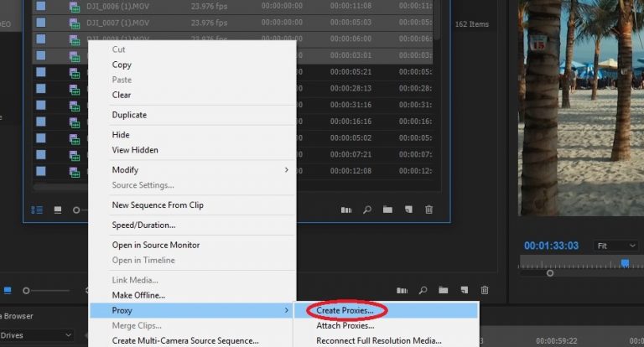Screen dimensions: 644x347
Task: Click the trash icon in highlighted bin
Action: coord(428,210)
